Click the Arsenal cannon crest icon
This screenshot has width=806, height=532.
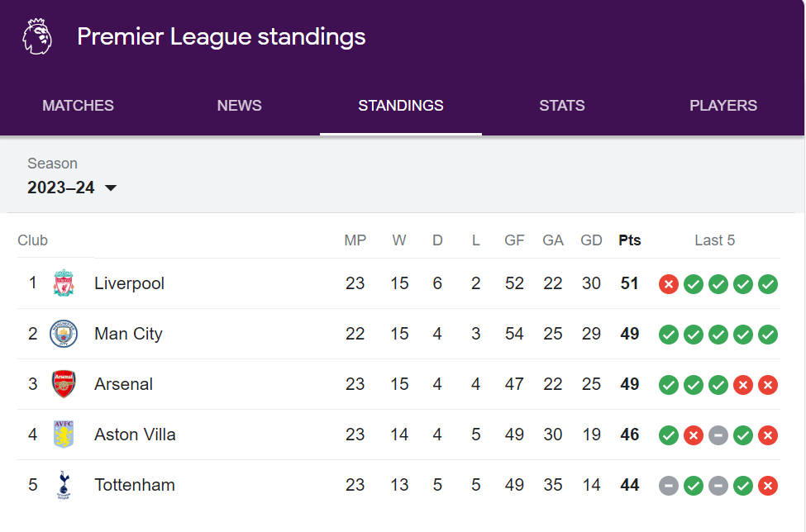point(64,384)
